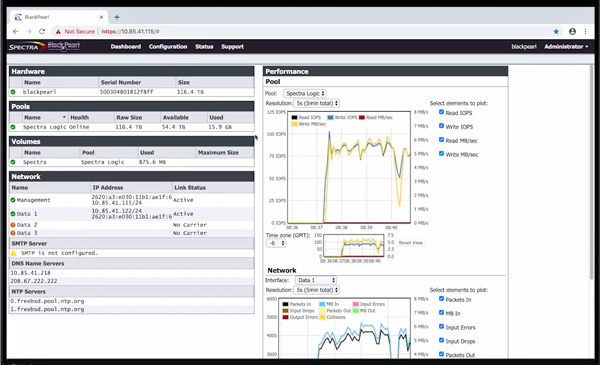Screen dimensions: 600x365
Task: Open the Time zone GMT -6 dropdown
Action: (x=276, y=243)
